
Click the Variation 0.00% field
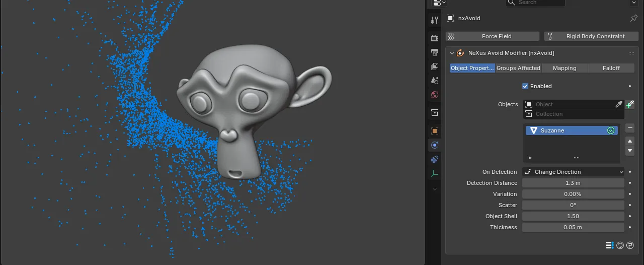click(573, 194)
